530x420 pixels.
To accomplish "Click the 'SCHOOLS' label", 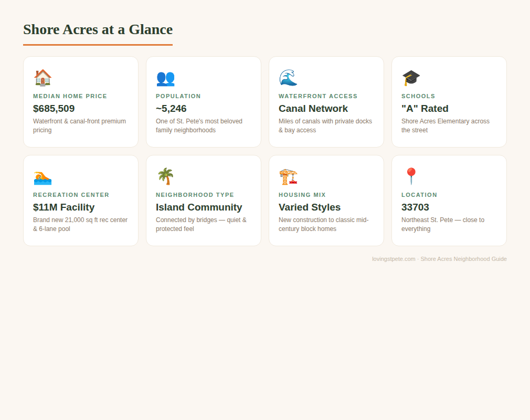I will coord(418,96).
